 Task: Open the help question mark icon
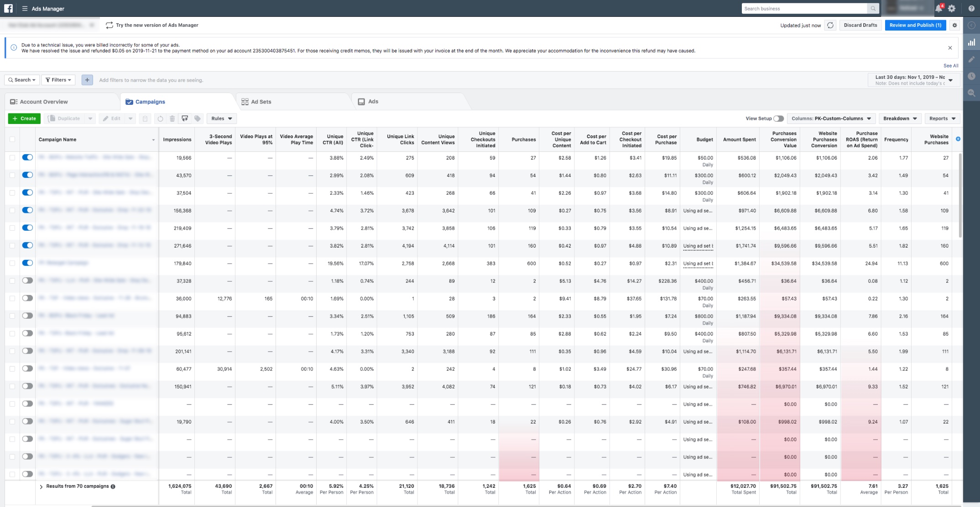[971, 8]
